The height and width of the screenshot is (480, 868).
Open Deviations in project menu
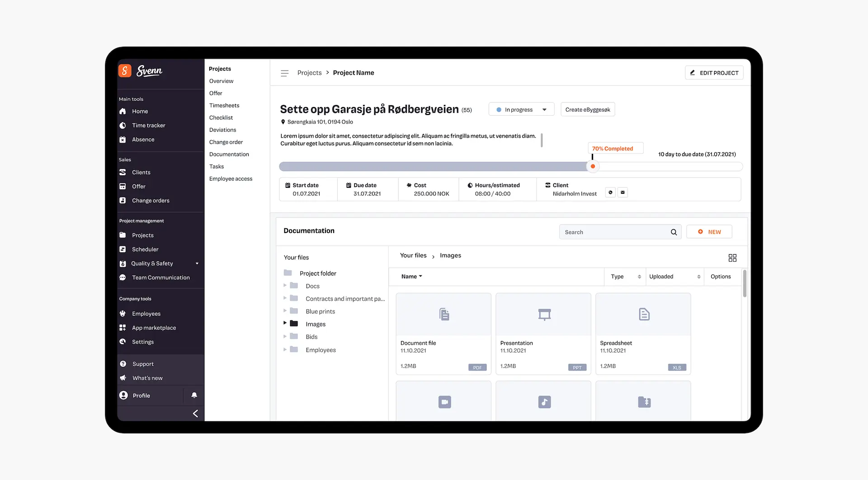click(222, 130)
